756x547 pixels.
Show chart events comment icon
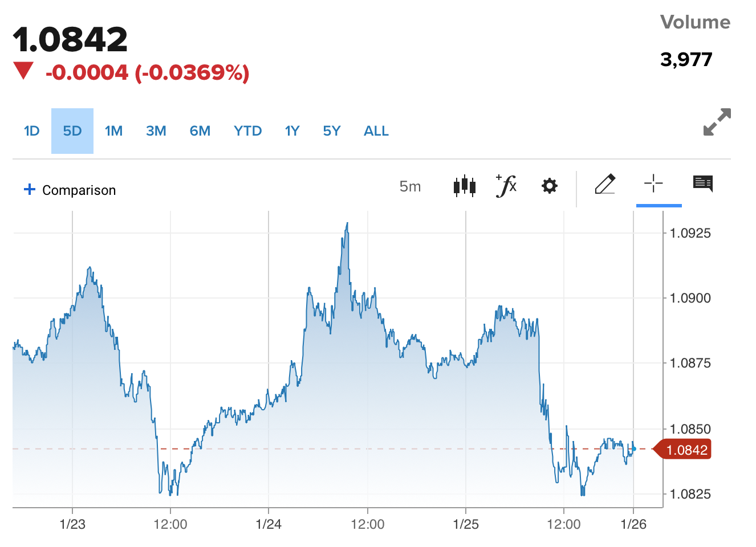(702, 183)
